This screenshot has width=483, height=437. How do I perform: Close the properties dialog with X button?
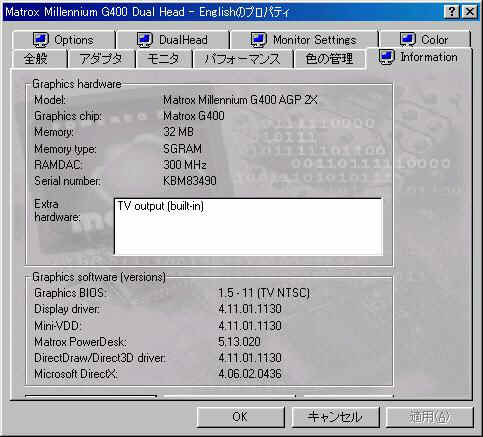tap(470, 12)
